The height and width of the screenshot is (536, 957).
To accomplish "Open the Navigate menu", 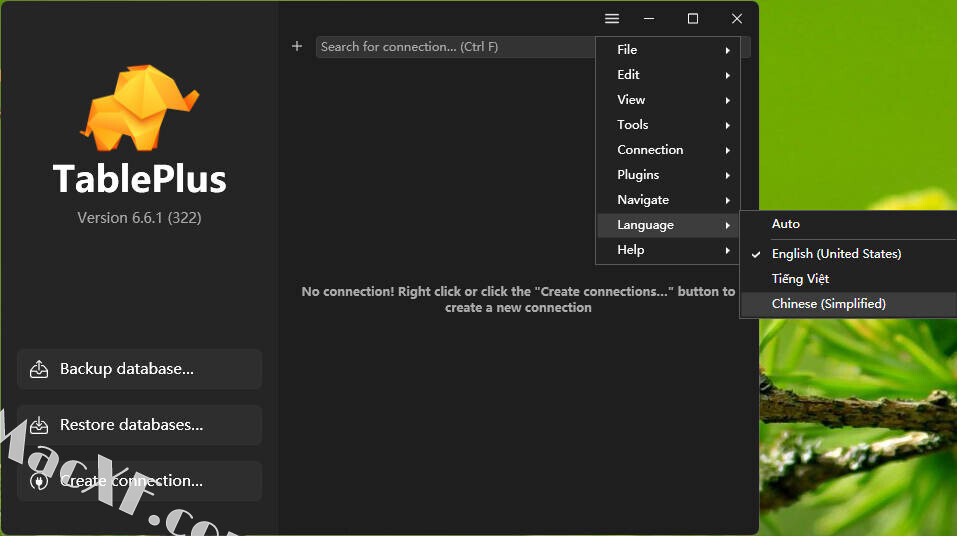I will pos(668,200).
